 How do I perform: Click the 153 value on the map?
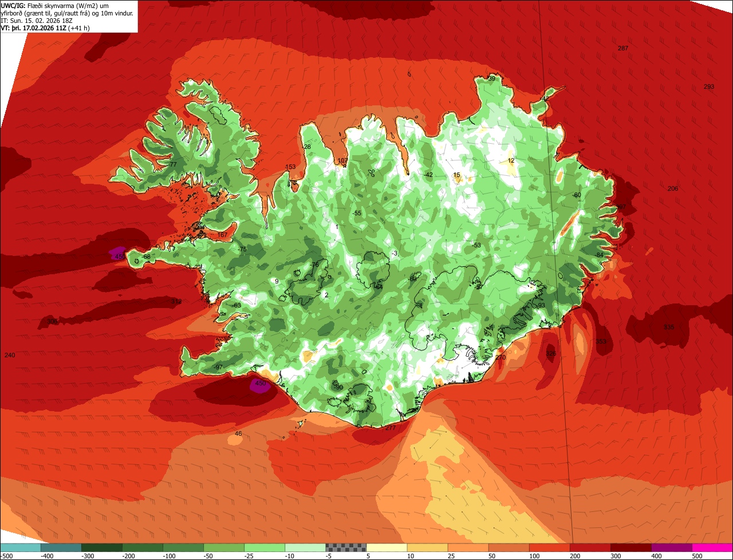(x=290, y=167)
